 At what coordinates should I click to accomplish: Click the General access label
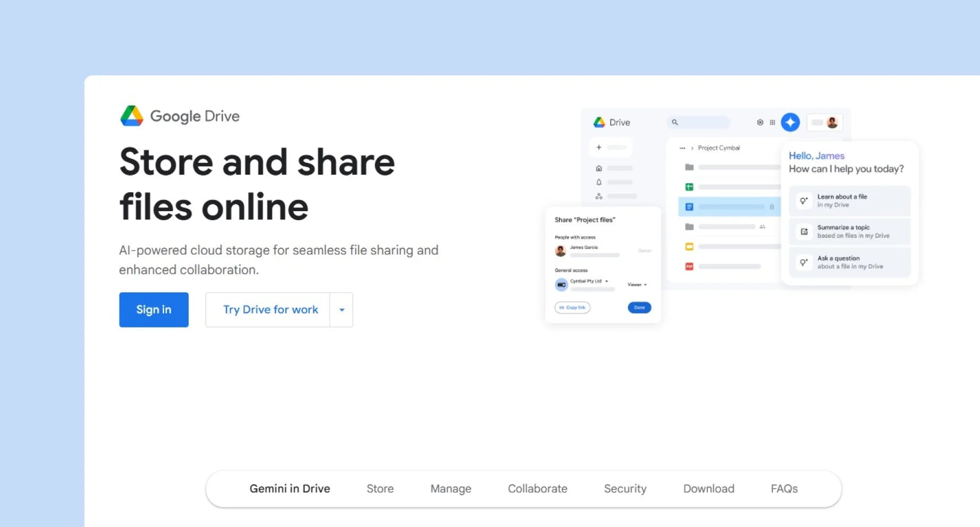pyautogui.click(x=571, y=270)
